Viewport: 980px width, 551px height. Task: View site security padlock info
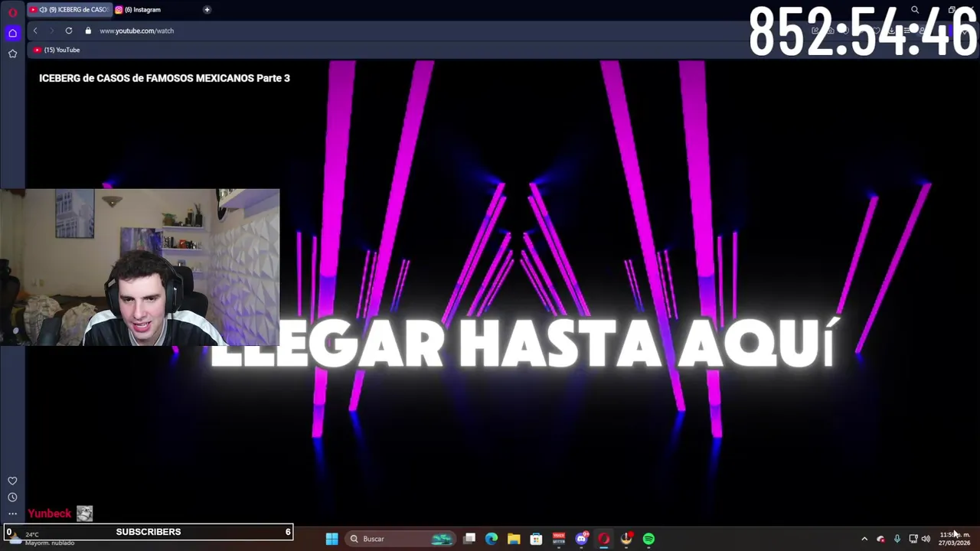pyautogui.click(x=88, y=31)
